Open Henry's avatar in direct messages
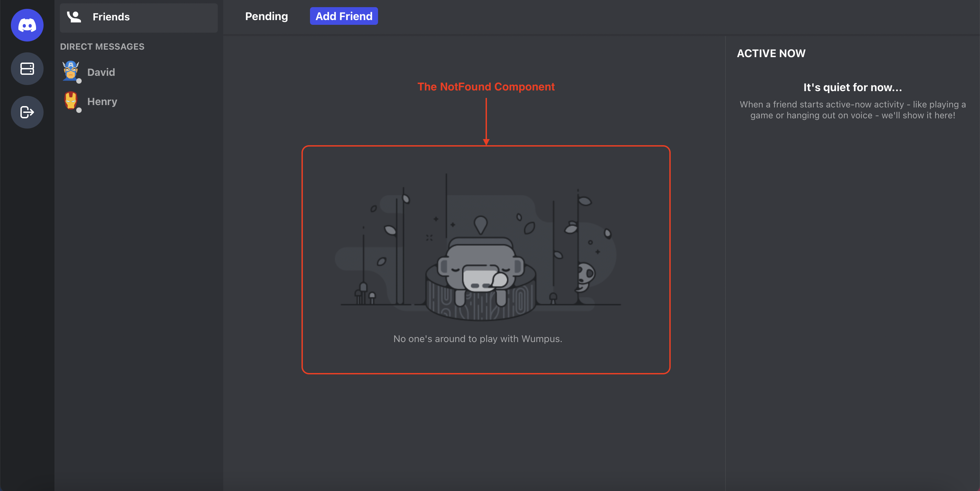 (x=71, y=101)
